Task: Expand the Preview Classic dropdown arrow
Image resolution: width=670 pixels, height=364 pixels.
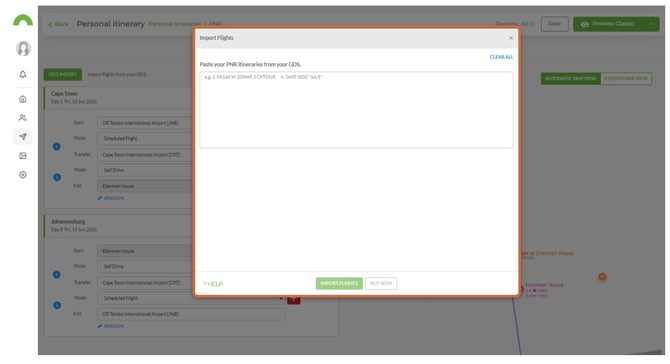Action: [651, 24]
